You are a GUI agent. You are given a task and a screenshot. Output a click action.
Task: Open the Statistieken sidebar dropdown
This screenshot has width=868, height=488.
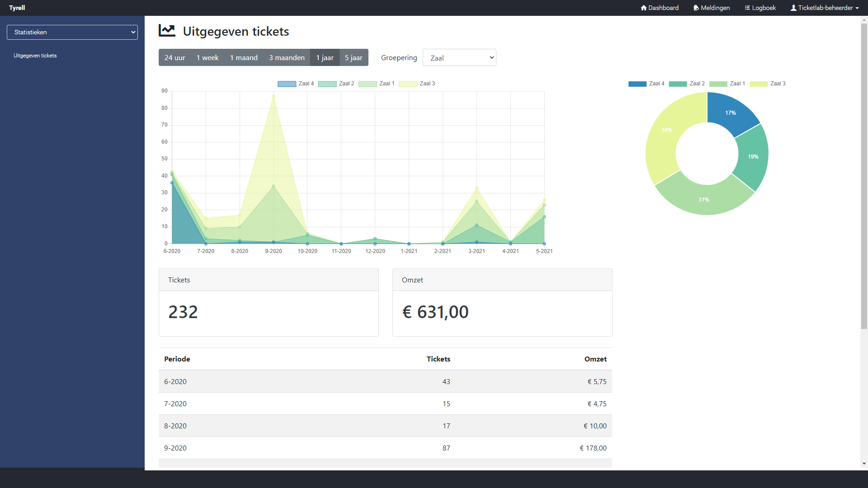point(72,32)
